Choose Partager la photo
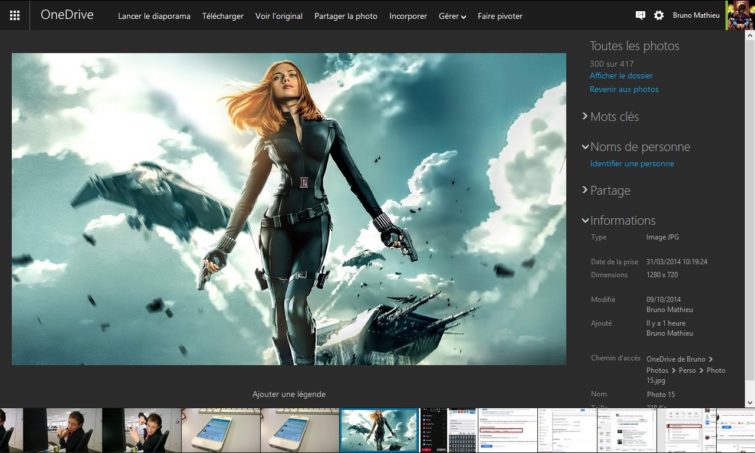The height and width of the screenshot is (453, 755). [346, 16]
